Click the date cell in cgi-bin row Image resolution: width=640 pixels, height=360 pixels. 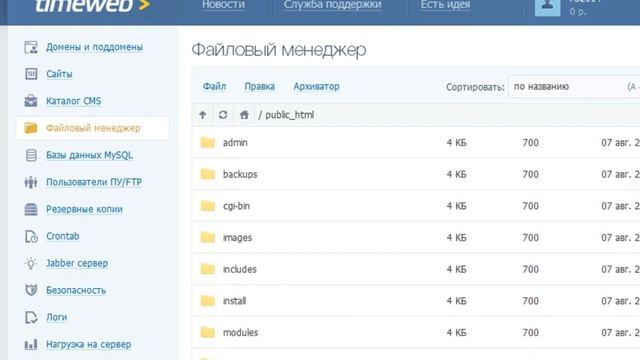620,206
